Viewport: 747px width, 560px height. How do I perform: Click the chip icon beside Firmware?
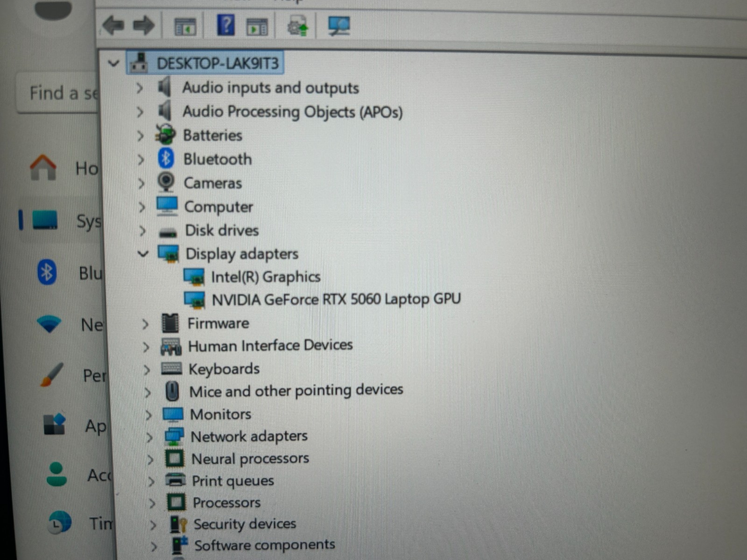pyautogui.click(x=170, y=323)
